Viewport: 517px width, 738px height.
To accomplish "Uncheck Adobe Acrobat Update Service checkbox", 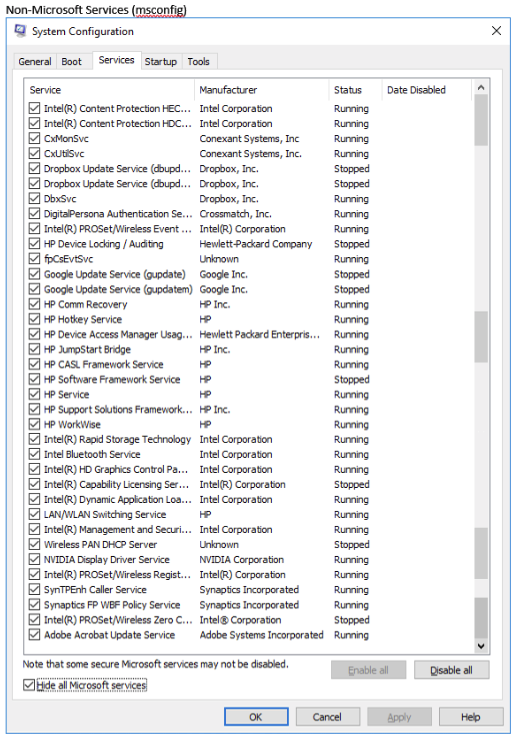I will (34, 635).
